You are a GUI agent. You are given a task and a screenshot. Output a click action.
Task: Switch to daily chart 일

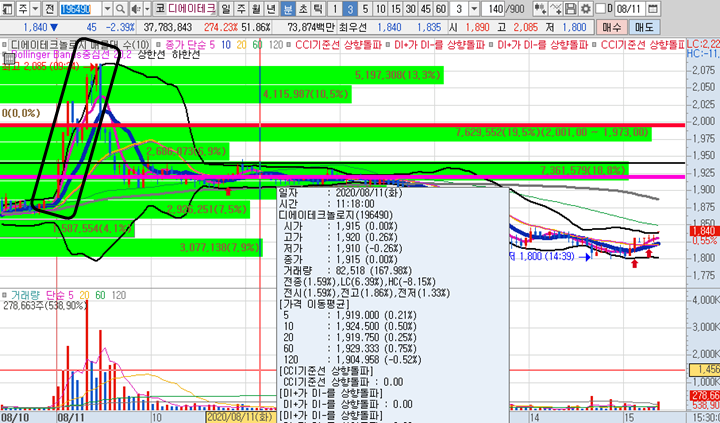226,8
